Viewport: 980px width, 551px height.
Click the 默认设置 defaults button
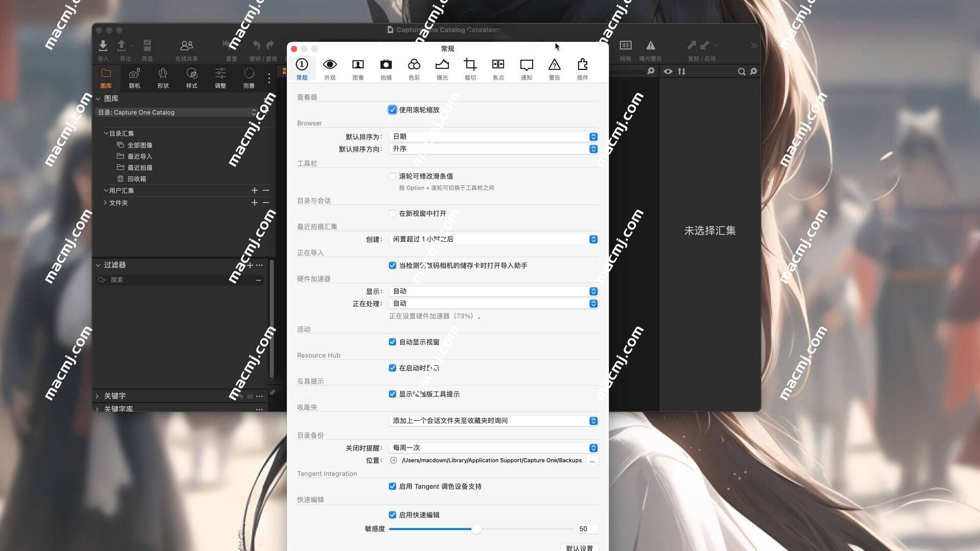click(x=579, y=548)
